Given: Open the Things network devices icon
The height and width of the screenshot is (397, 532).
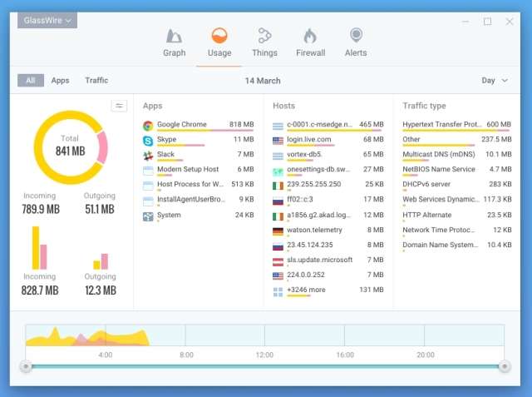Looking at the screenshot, I should (264, 36).
